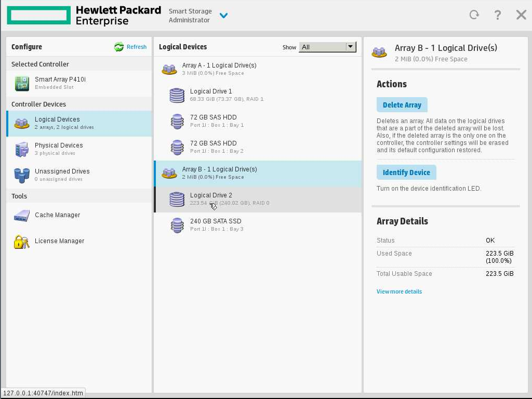This screenshot has height=399, width=532.
Task: Click the Logical Drive 2 disk icon
Action: pyautogui.click(x=177, y=199)
